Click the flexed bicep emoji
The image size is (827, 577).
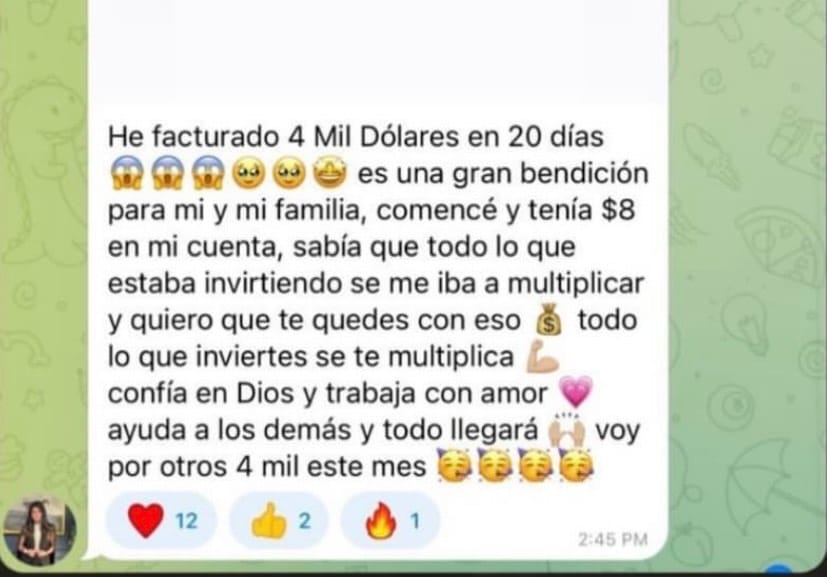(x=542, y=356)
